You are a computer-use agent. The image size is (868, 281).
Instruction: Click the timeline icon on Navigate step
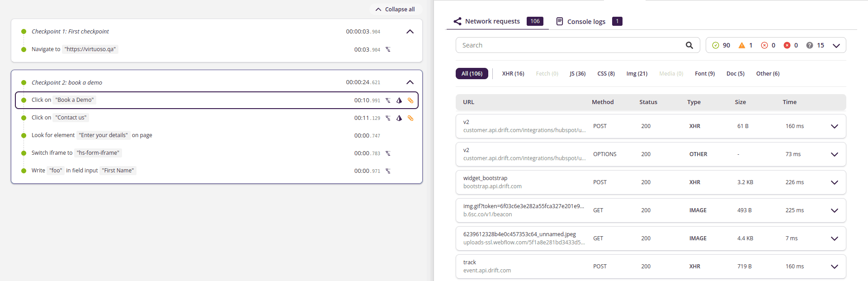(x=388, y=50)
